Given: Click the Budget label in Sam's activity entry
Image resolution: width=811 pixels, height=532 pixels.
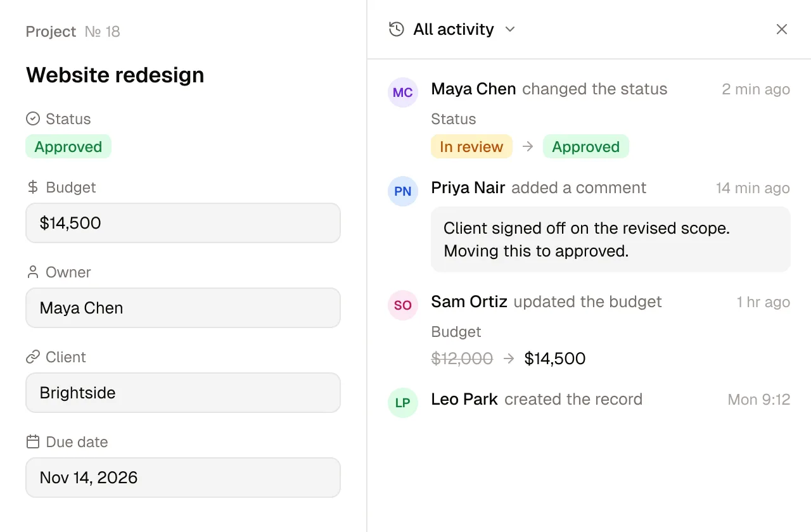Looking at the screenshot, I should [456, 332].
